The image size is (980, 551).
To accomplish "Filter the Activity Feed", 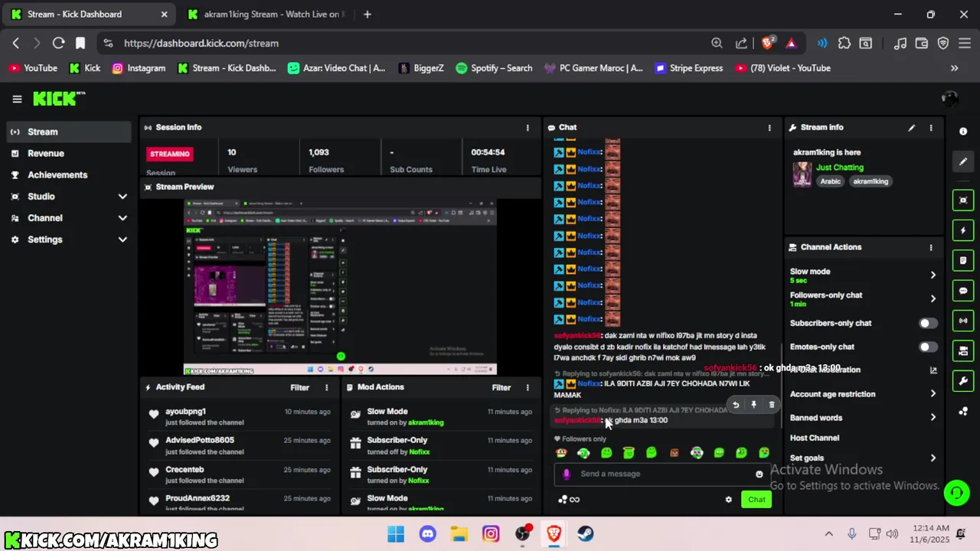I will click(x=299, y=388).
